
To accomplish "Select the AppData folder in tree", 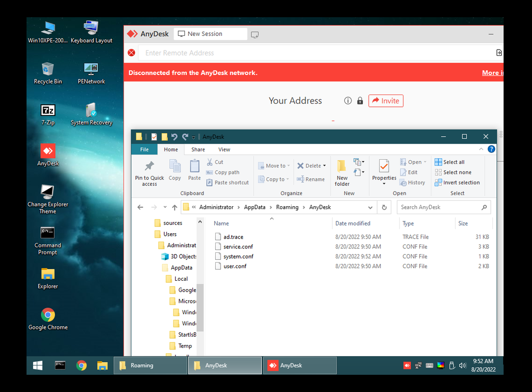I will (181, 268).
